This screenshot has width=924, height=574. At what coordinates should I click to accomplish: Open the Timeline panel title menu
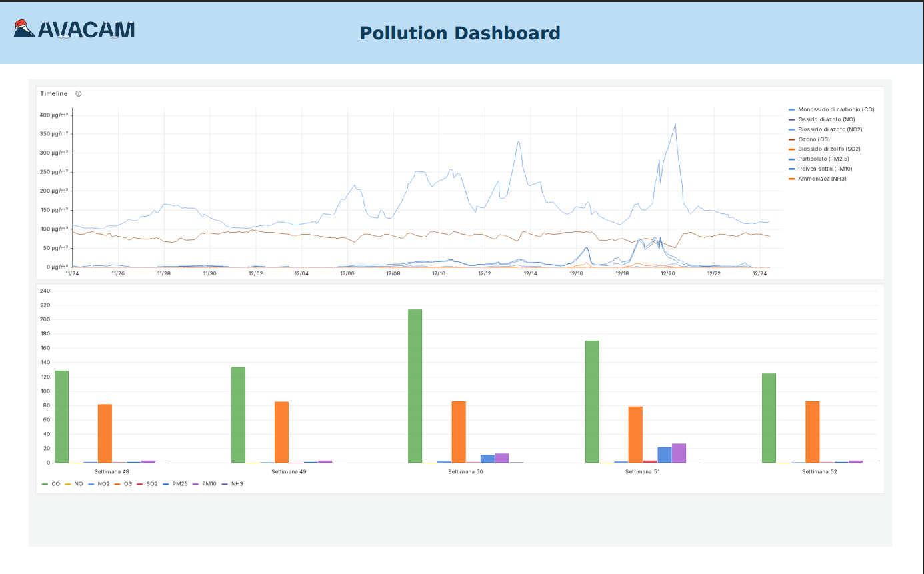coord(54,94)
